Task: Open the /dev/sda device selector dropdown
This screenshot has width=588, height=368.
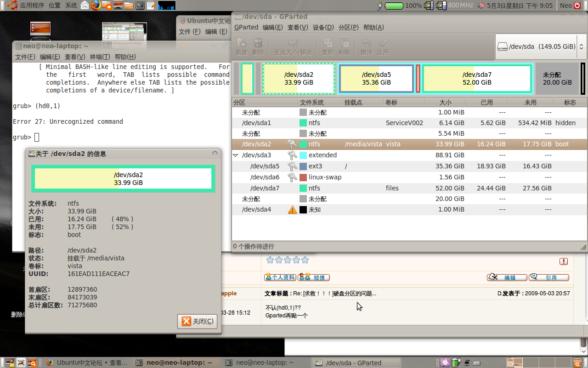Action: pyautogui.click(x=540, y=46)
